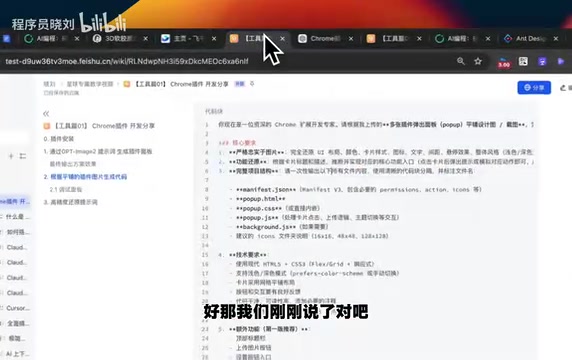Select the AI编程 tab beside the 3D tab

pos(50,38)
